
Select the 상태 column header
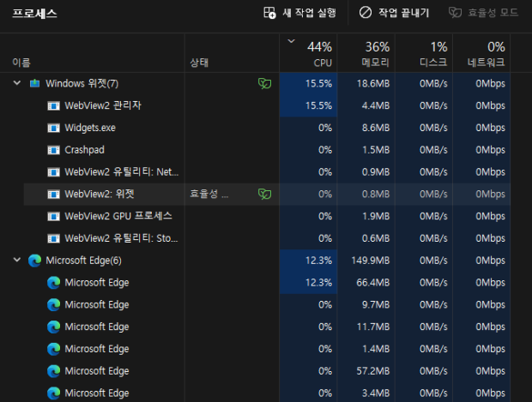tap(199, 63)
